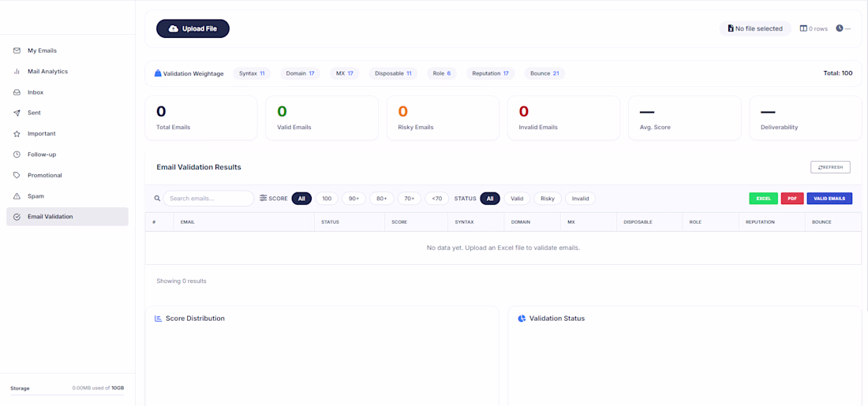Filter status by Risky

click(548, 199)
